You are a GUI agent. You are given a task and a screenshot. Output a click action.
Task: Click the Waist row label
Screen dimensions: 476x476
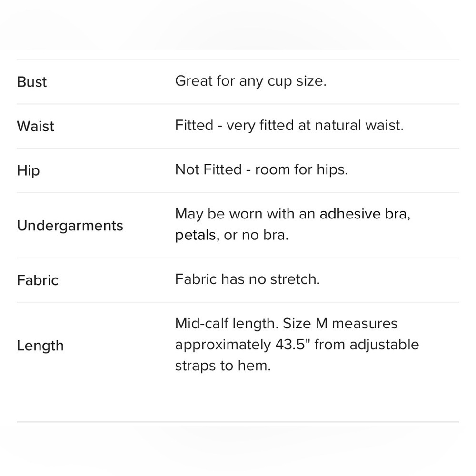pyautogui.click(x=36, y=126)
